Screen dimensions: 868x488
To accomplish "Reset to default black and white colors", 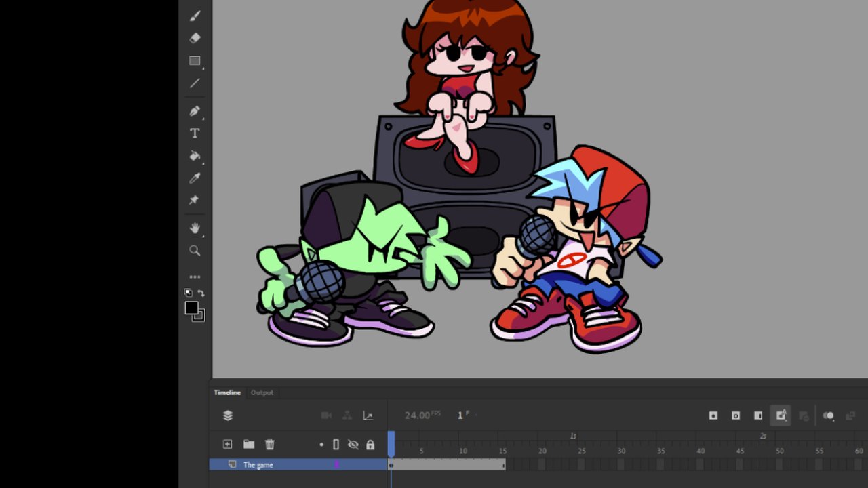I will 189,293.
